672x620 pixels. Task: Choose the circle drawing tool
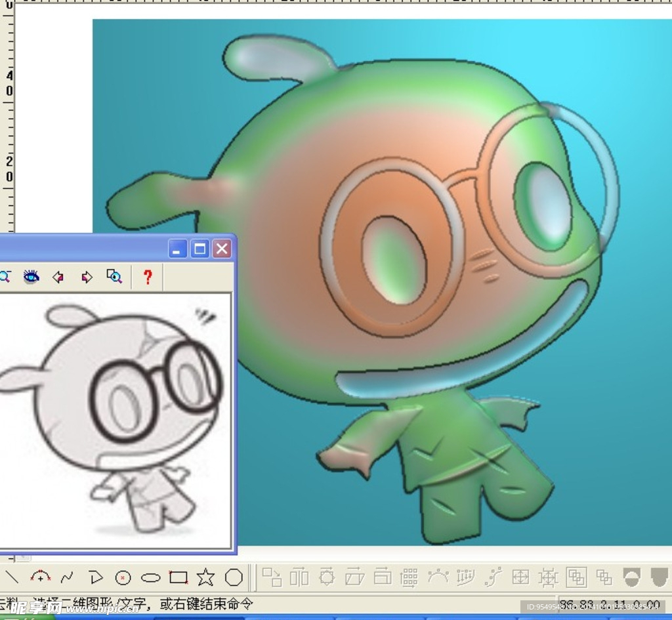(x=123, y=578)
